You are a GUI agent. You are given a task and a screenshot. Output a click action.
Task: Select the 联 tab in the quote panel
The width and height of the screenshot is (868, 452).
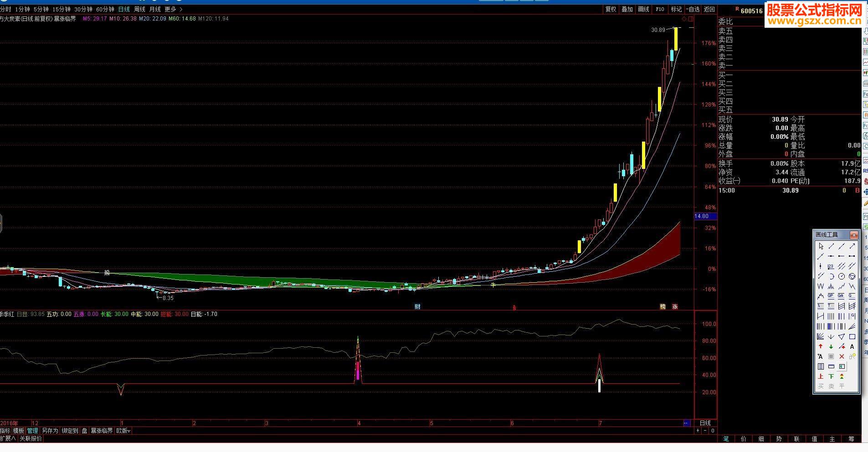796,439
